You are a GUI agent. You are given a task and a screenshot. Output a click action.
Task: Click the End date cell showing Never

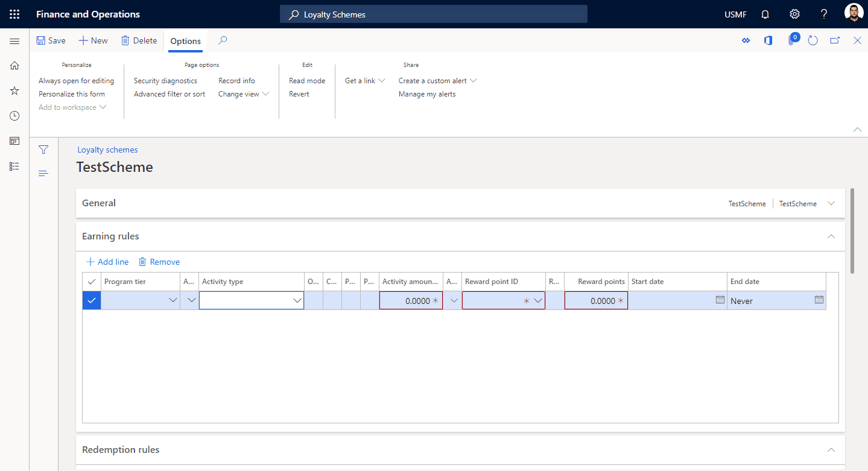click(x=776, y=300)
